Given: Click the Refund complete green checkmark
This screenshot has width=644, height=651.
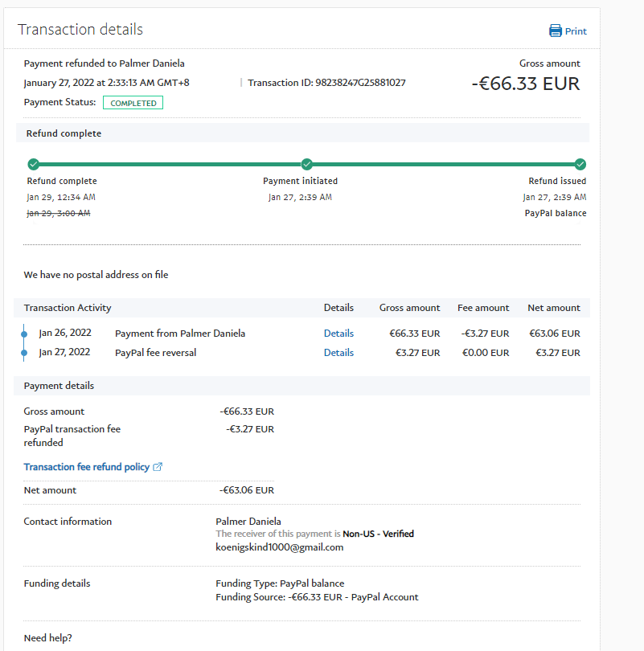Looking at the screenshot, I should (x=33, y=164).
